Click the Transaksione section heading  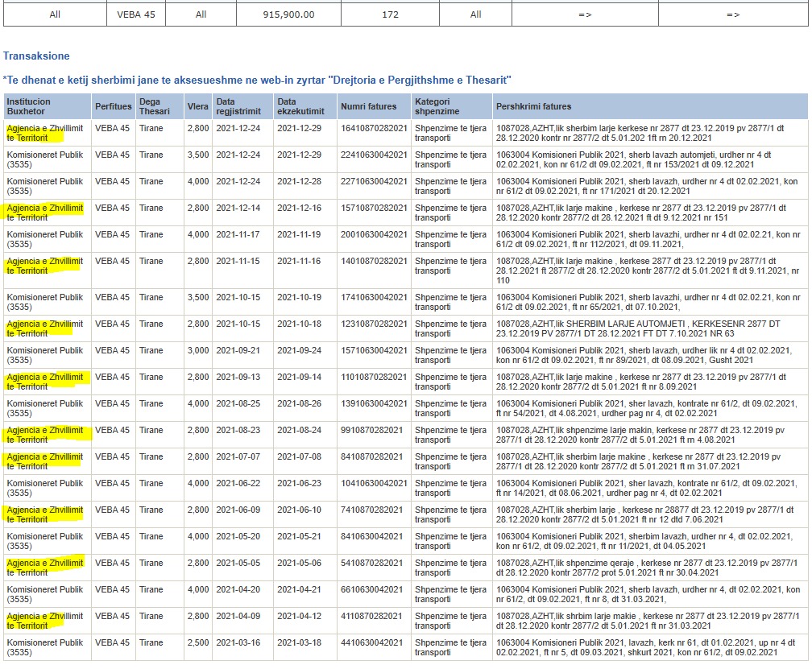(36, 56)
